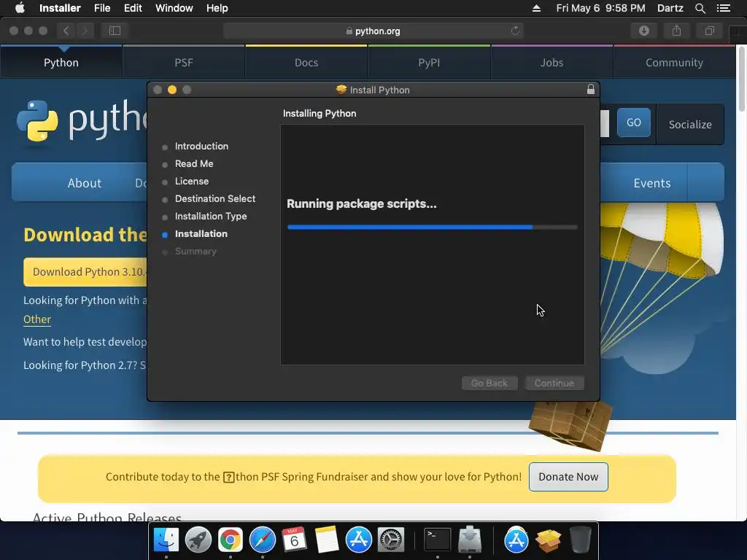This screenshot has height=560, width=747.
Task: Open the Events navigation item
Action: (651, 183)
